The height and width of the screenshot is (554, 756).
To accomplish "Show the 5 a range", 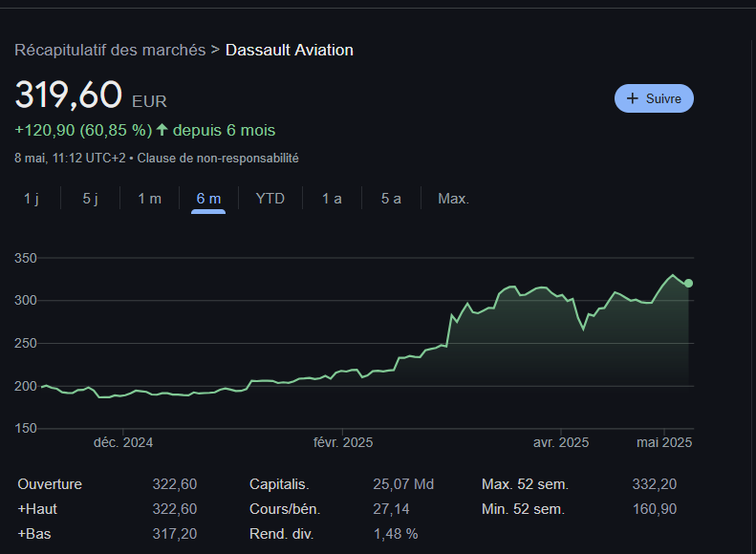I will coord(391,199).
